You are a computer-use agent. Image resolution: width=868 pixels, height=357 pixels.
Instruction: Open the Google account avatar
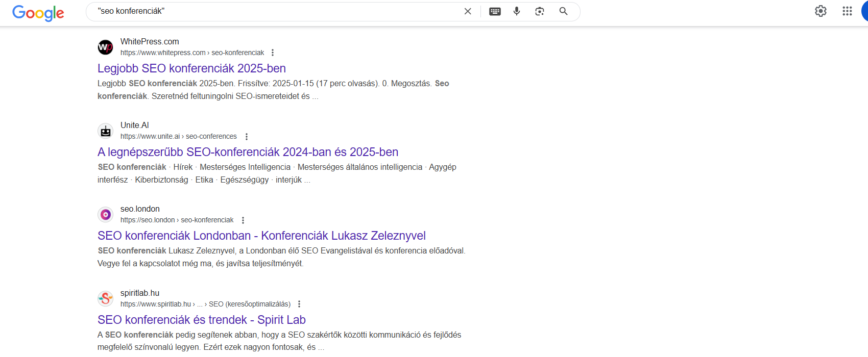click(x=864, y=11)
